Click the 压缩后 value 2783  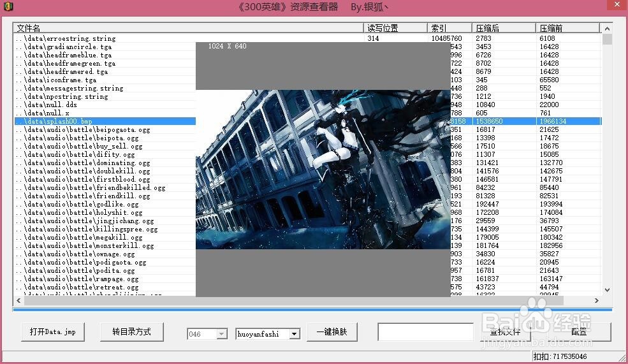tap(483, 38)
